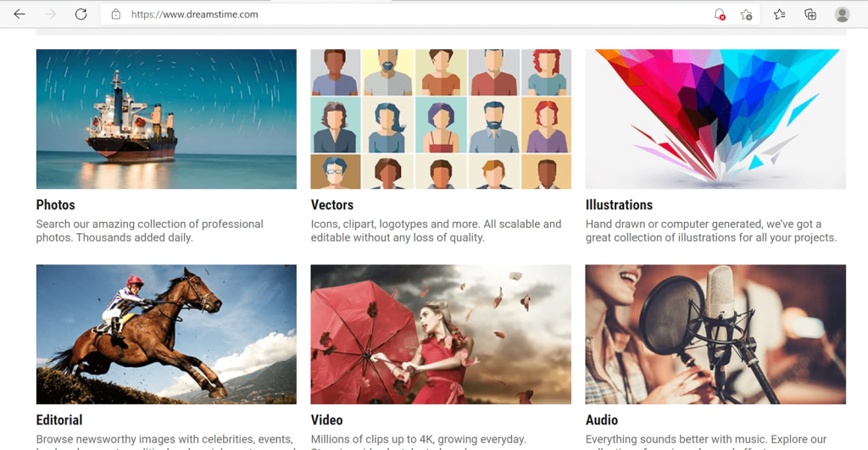Screen dimensions: 868x450
Task: Open the Video heading link
Action: (326, 420)
